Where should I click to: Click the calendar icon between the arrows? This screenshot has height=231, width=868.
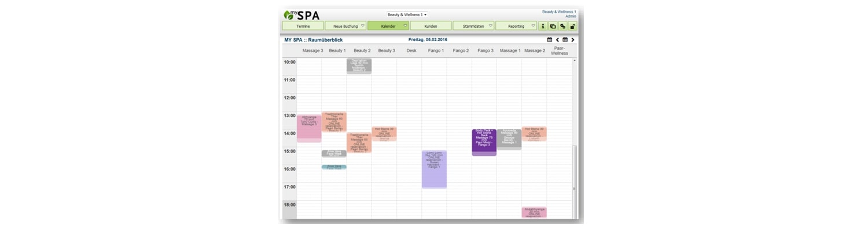click(x=565, y=40)
